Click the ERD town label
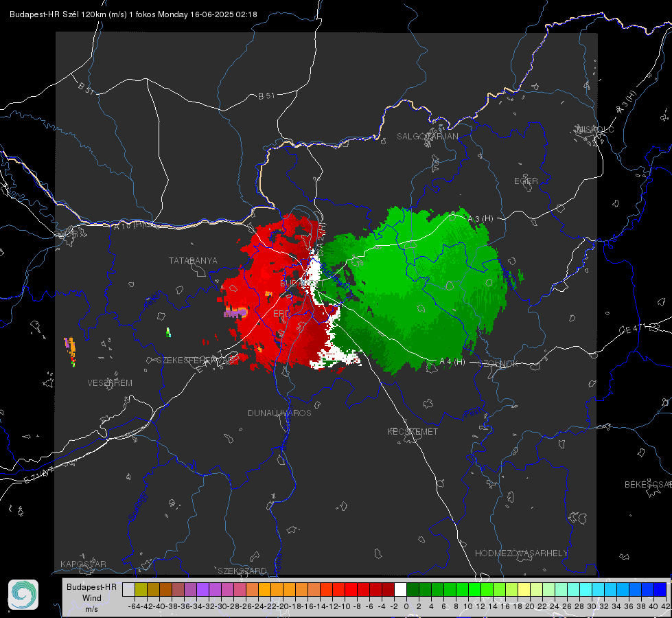Image resolution: width=672 pixels, height=618 pixels. coord(281,314)
